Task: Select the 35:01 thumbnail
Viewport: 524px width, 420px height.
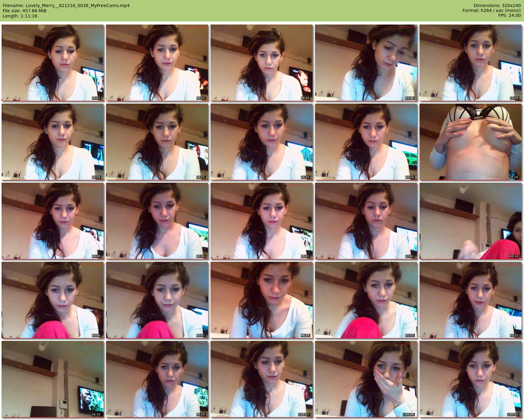Action: (x=262, y=221)
